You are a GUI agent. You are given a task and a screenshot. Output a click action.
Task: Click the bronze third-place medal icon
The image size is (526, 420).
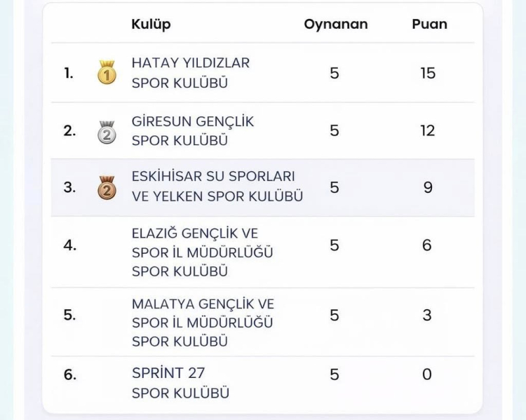pos(107,187)
